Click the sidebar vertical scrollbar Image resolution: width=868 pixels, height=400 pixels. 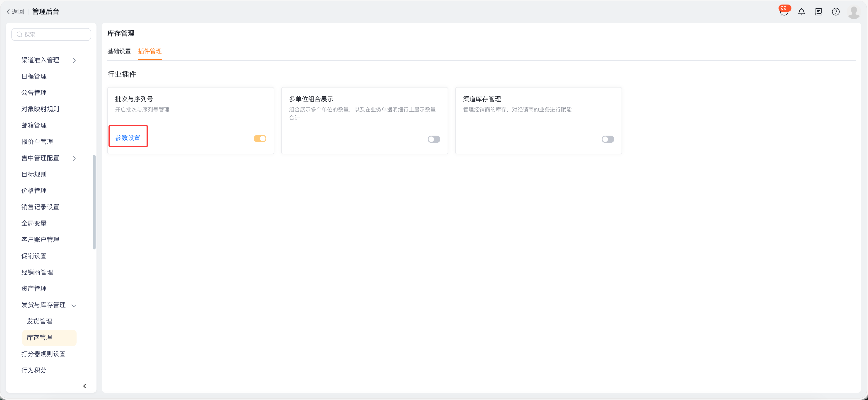94,202
